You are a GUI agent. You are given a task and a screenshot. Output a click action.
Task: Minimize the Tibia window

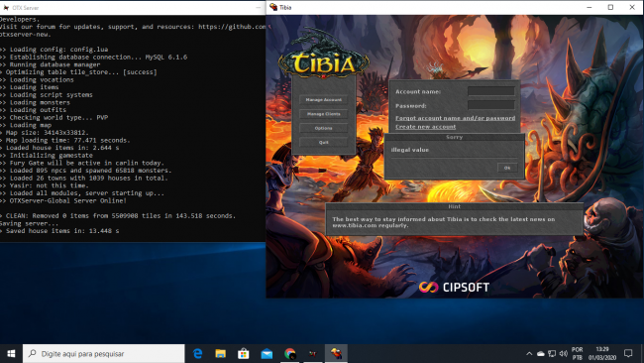(590, 7)
